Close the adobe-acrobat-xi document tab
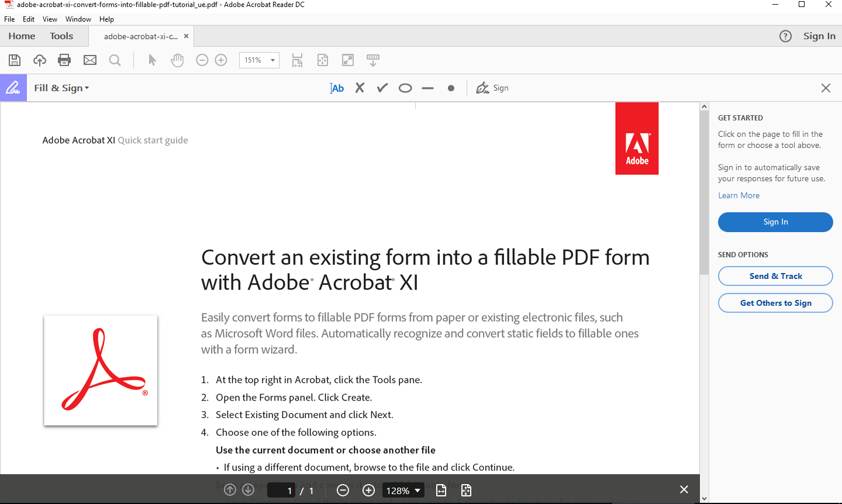The width and height of the screenshot is (842, 504). (x=186, y=36)
